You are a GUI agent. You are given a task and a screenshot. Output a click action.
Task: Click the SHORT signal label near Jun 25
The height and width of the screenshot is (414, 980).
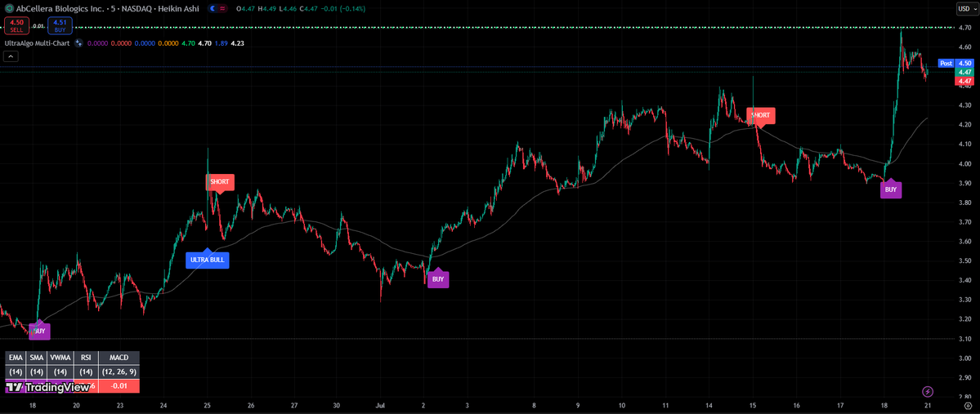click(x=220, y=182)
